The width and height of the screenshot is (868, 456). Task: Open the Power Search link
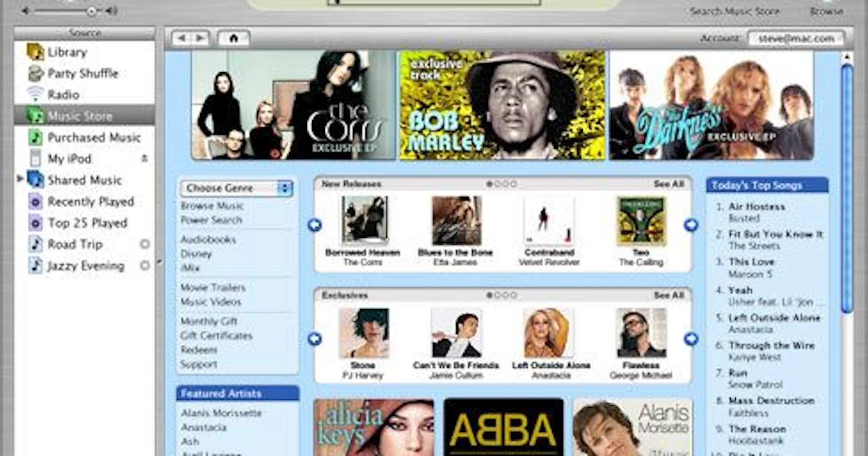coord(211,220)
